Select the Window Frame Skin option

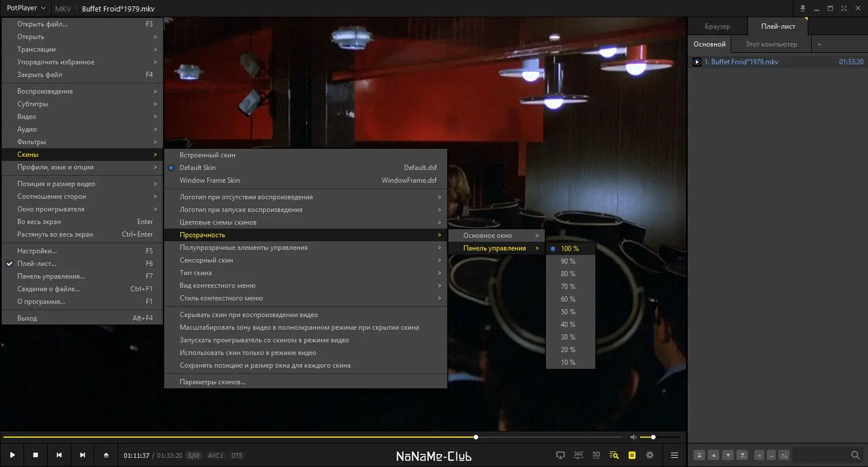click(305, 180)
